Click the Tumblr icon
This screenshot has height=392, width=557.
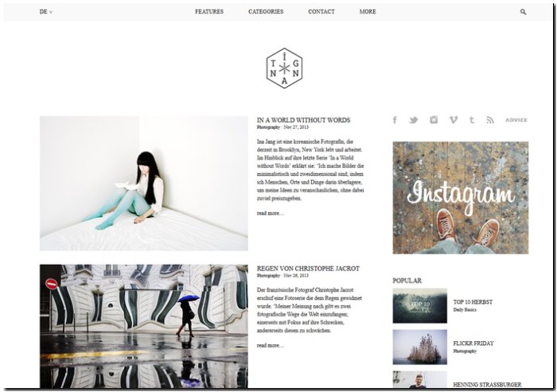pyautogui.click(x=471, y=119)
